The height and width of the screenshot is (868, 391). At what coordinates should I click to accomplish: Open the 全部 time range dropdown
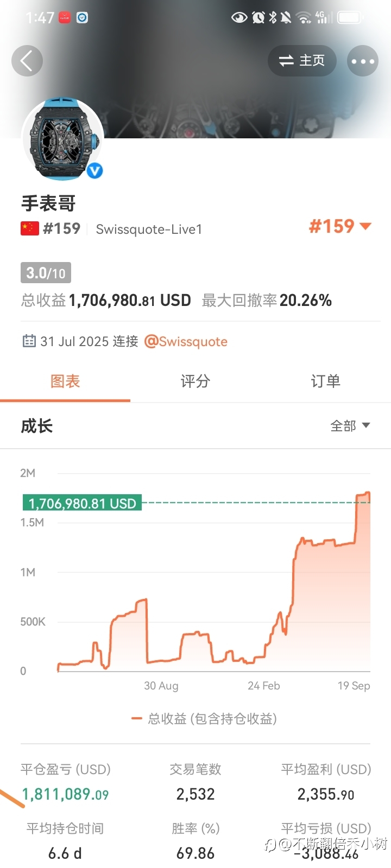(350, 426)
